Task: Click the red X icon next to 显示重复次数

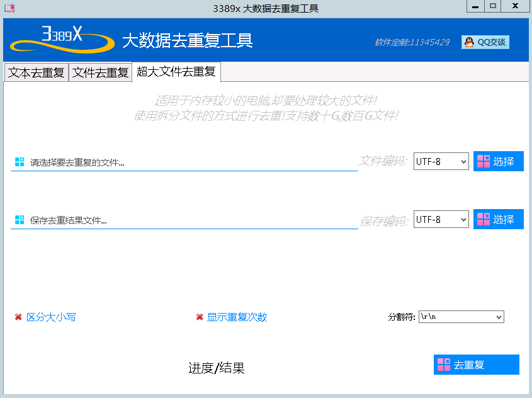Action: 200,317
